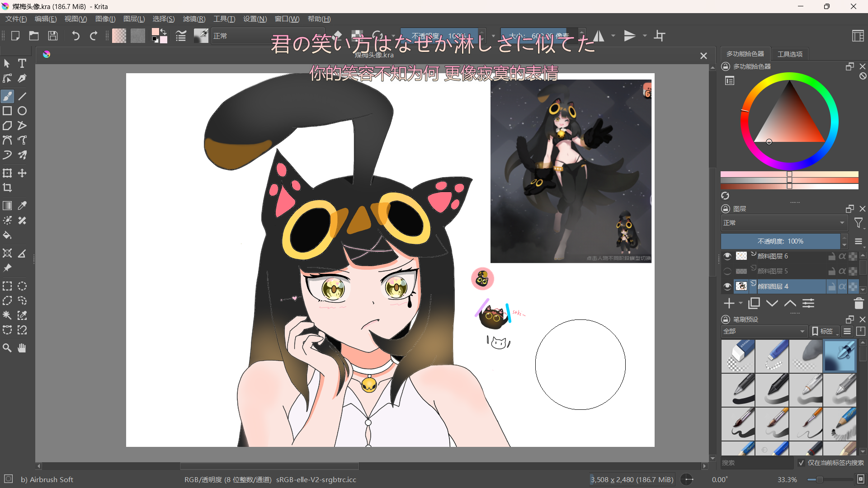Select the Move tool
Image resolution: width=868 pixels, height=488 pixels.
[x=22, y=173]
